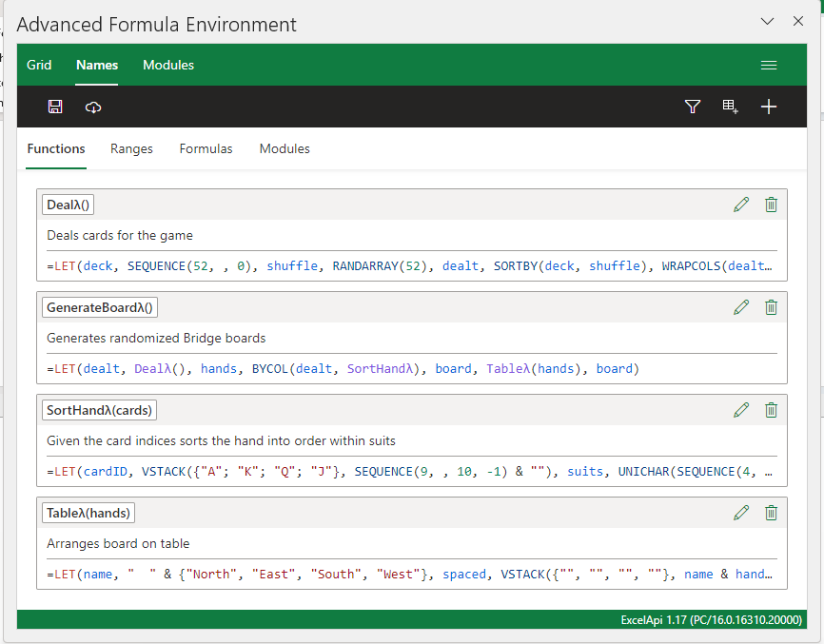Select the Functions sub-tab

click(x=56, y=149)
